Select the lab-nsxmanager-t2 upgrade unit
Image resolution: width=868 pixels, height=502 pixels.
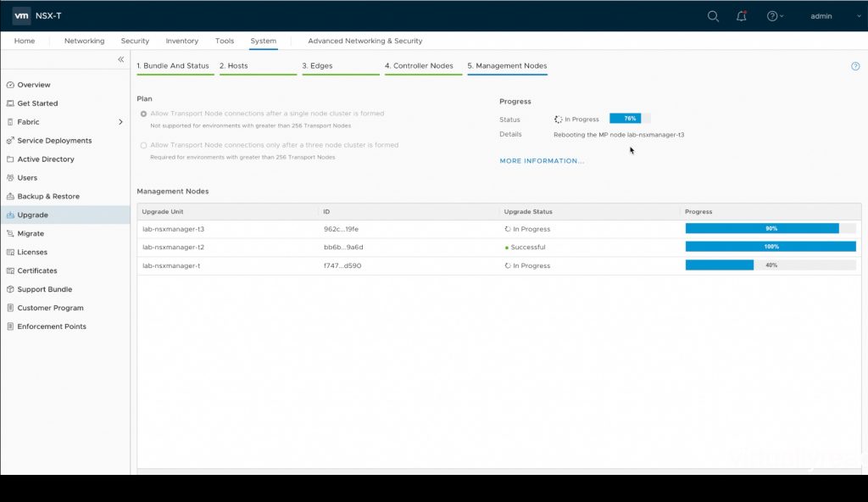click(173, 247)
